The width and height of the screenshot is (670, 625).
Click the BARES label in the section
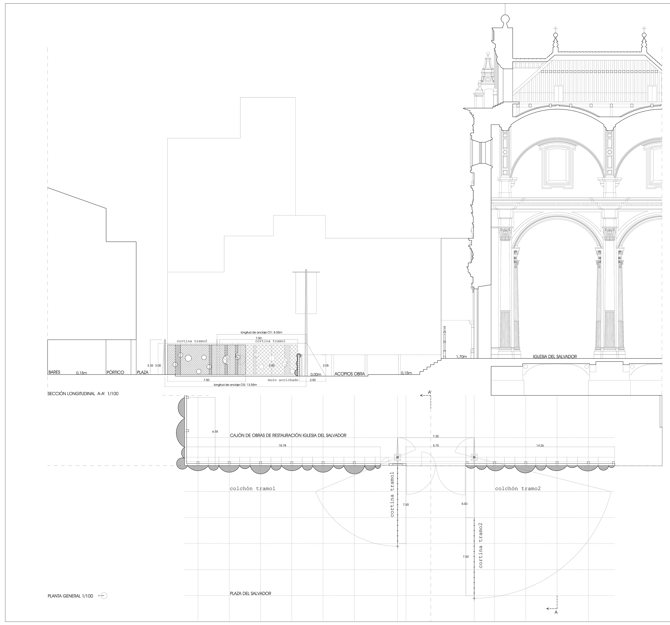(x=55, y=372)
